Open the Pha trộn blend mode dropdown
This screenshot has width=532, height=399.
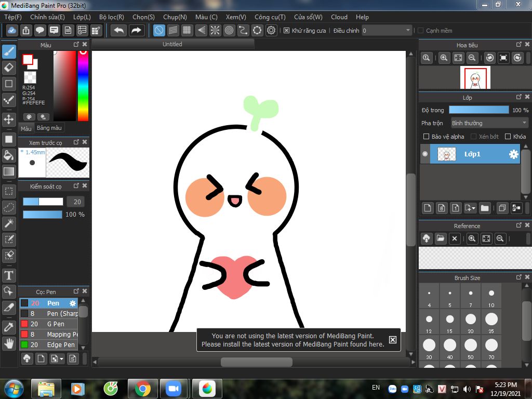pos(489,123)
